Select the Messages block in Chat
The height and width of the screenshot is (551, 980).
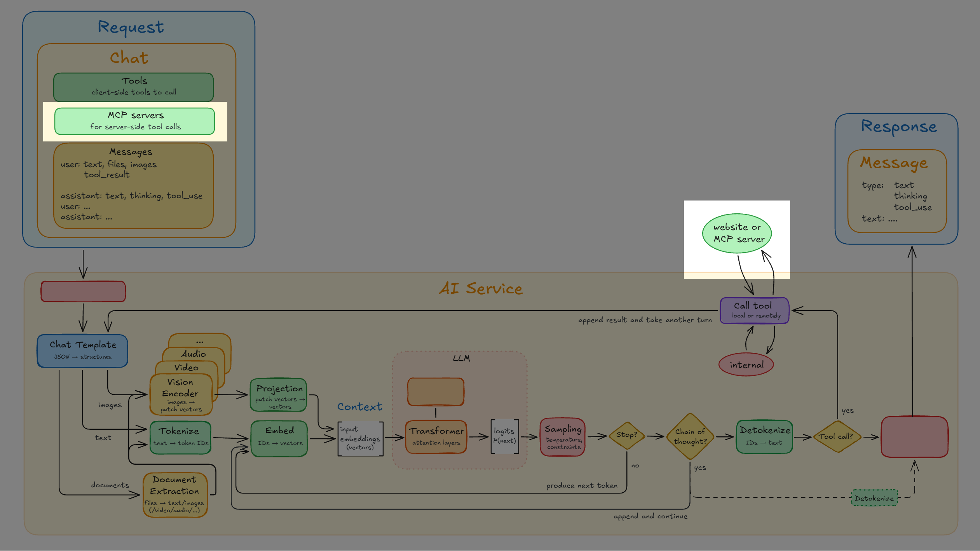133,186
